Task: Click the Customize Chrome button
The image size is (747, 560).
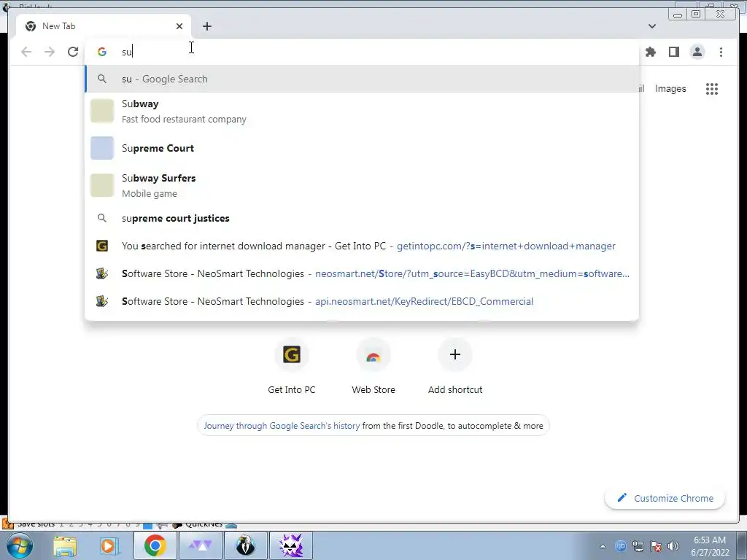Action: (x=665, y=498)
